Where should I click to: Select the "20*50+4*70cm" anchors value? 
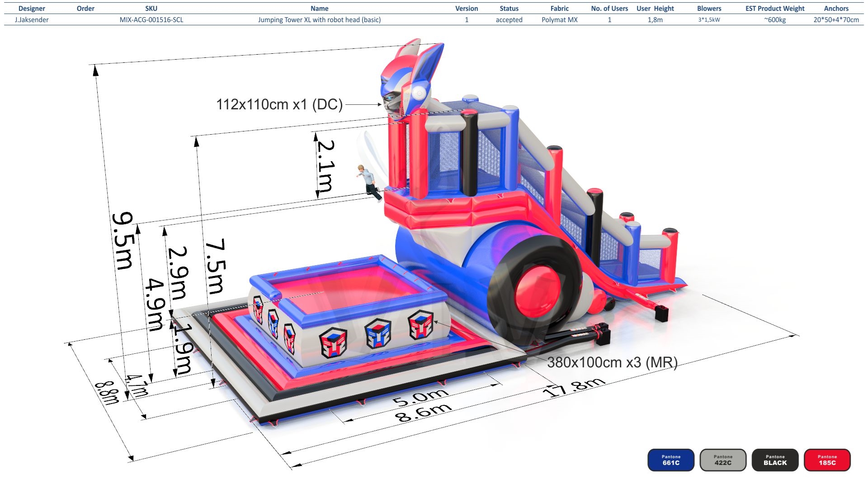(836, 20)
